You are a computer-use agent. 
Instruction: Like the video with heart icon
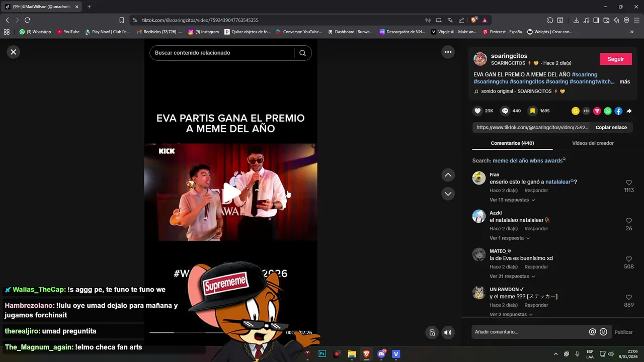pyautogui.click(x=477, y=111)
